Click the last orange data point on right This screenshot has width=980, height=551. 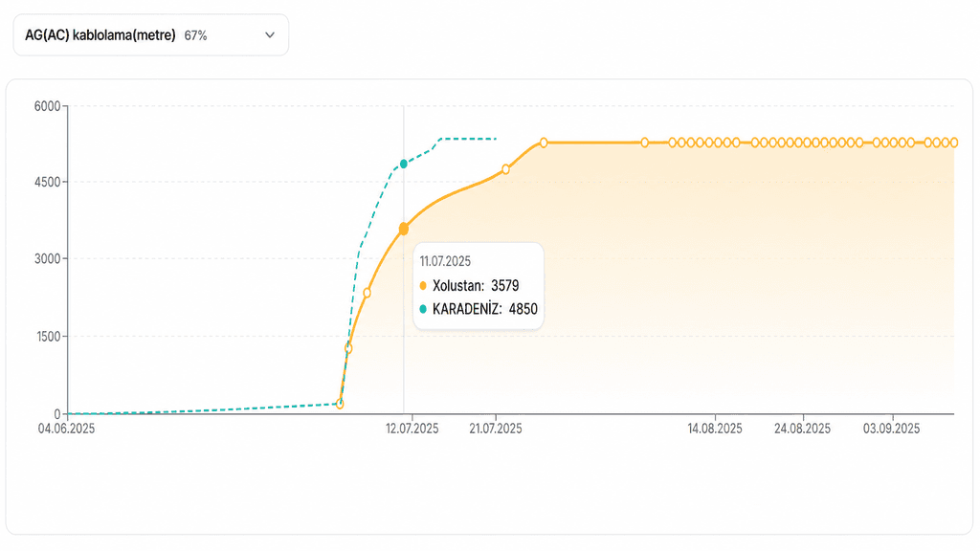(x=954, y=143)
